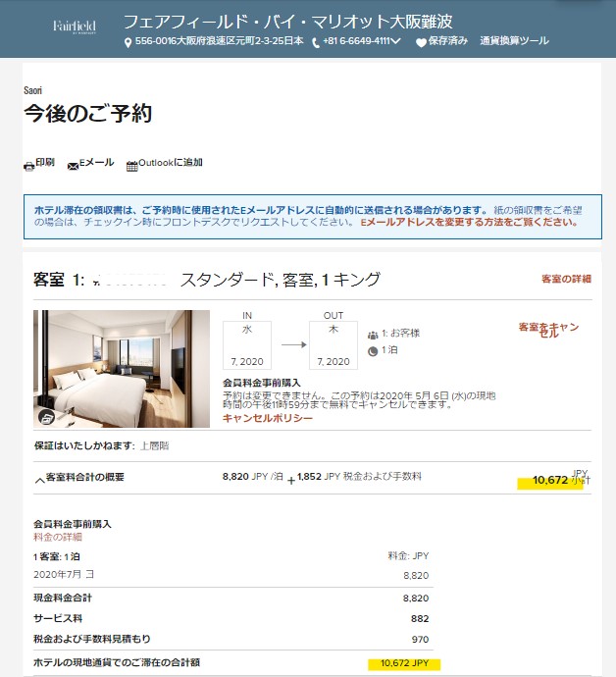The height and width of the screenshot is (677, 616).
Task: Click the 今後のご予約 heading
Action: [x=88, y=113]
